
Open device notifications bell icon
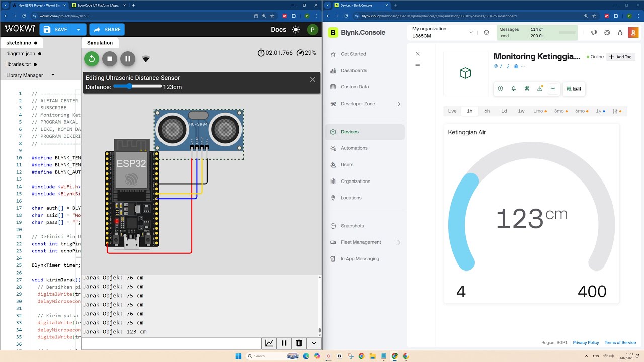[x=513, y=88]
